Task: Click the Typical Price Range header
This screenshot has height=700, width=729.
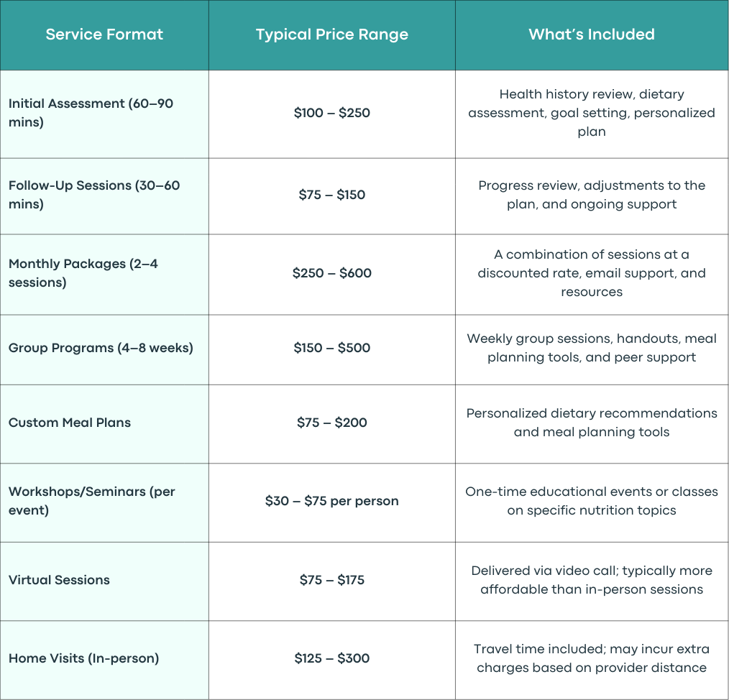Action: pyautogui.click(x=331, y=34)
